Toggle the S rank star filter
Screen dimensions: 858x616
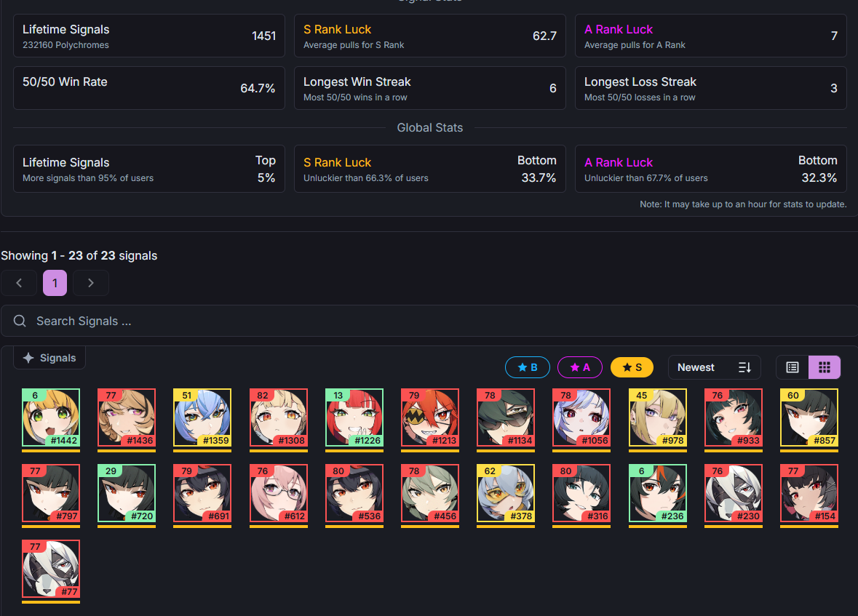632,367
